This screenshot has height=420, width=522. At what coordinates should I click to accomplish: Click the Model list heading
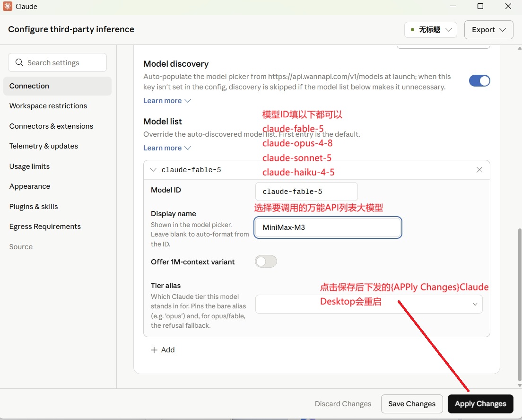pos(163,122)
